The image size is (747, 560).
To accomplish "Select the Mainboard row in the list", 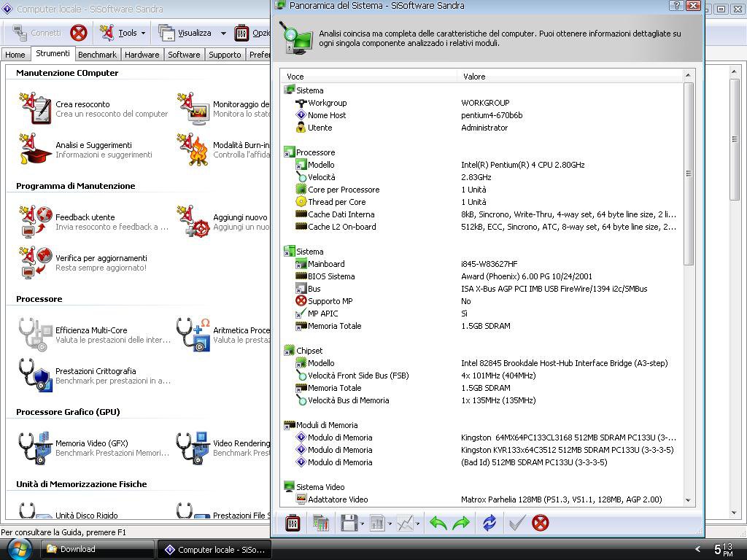I will click(326, 264).
